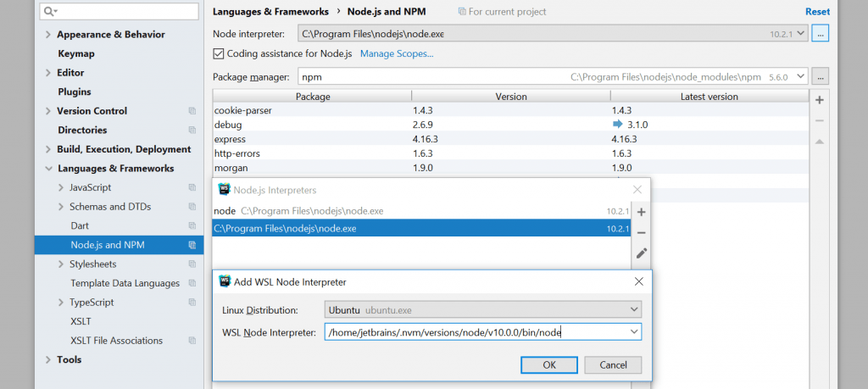Focus the settings search field

(x=120, y=11)
